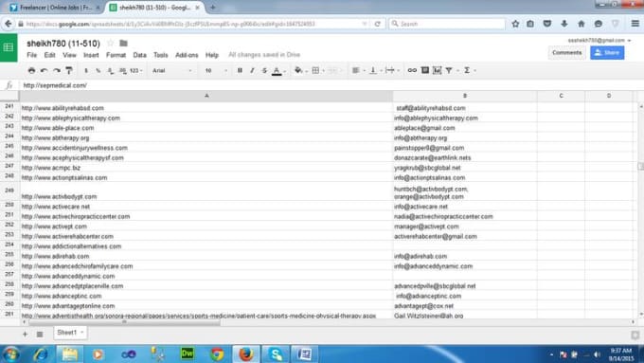The image size is (644, 363).
Task: Open Firefox downloads arrow icon
Action: tap(563, 24)
